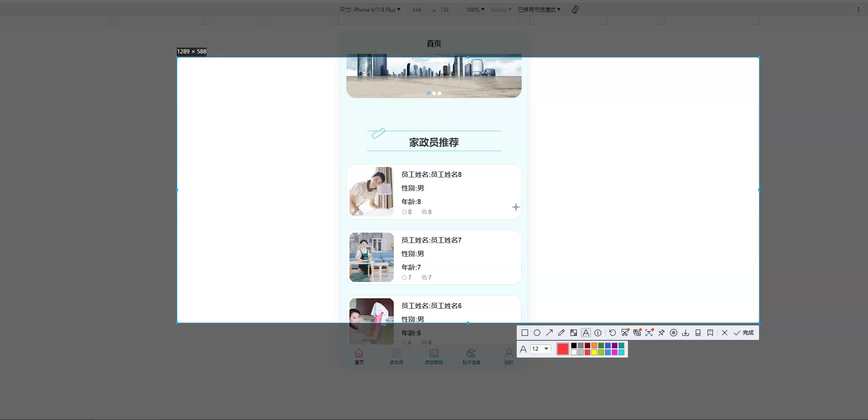This screenshot has width=868, height=420.
Task: Select the numbered step marker tool
Action: (x=598, y=333)
